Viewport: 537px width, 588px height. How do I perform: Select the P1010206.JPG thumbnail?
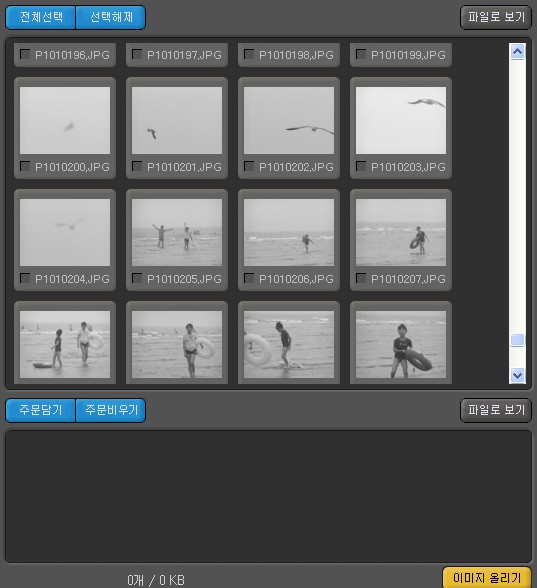point(289,232)
